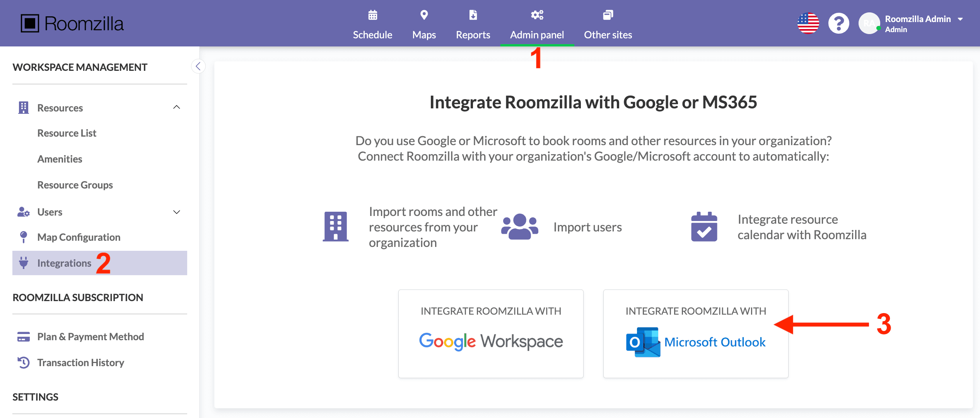Viewport: 980px width, 418px height.
Task: Select the Integrations sidebar item
Action: (64, 263)
